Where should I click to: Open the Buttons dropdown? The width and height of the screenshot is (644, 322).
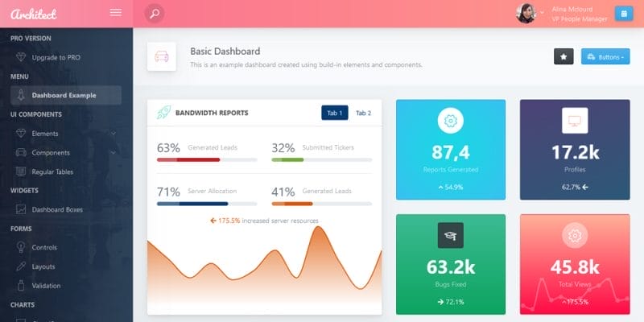coord(605,56)
